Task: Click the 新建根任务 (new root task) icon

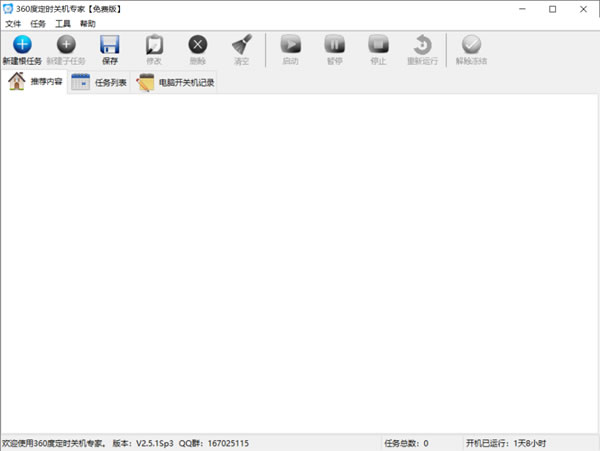Action: (22, 44)
